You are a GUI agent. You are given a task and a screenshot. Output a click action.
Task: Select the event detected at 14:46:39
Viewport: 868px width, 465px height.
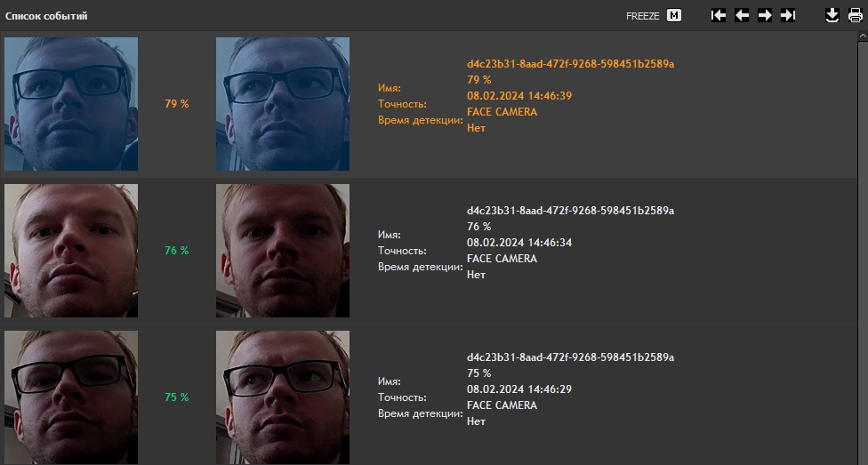[x=429, y=104]
